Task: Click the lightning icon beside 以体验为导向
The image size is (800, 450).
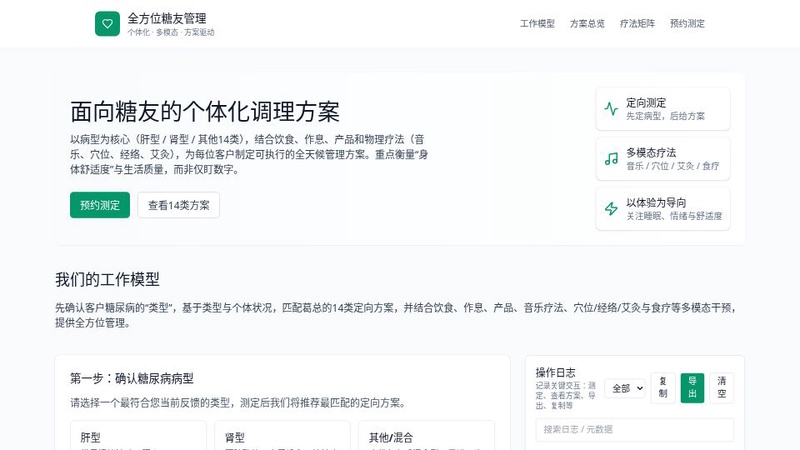Action: coord(611,209)
